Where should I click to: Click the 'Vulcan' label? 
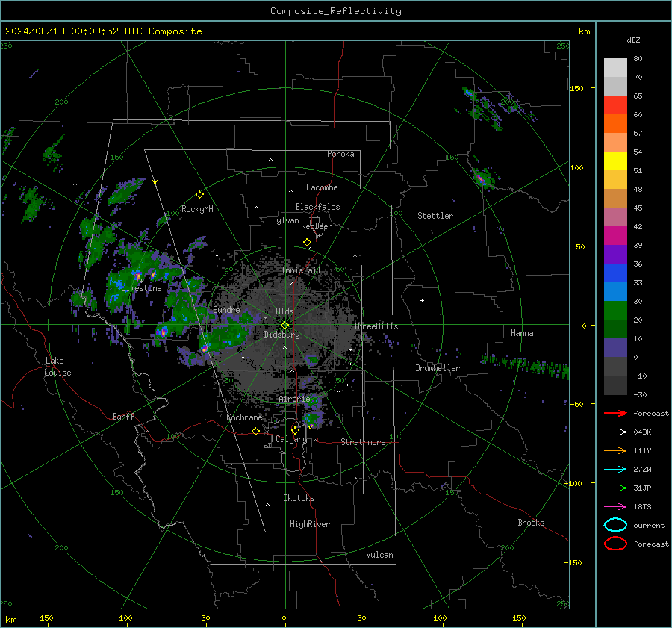pyautogui.click(x=380, y=555)
